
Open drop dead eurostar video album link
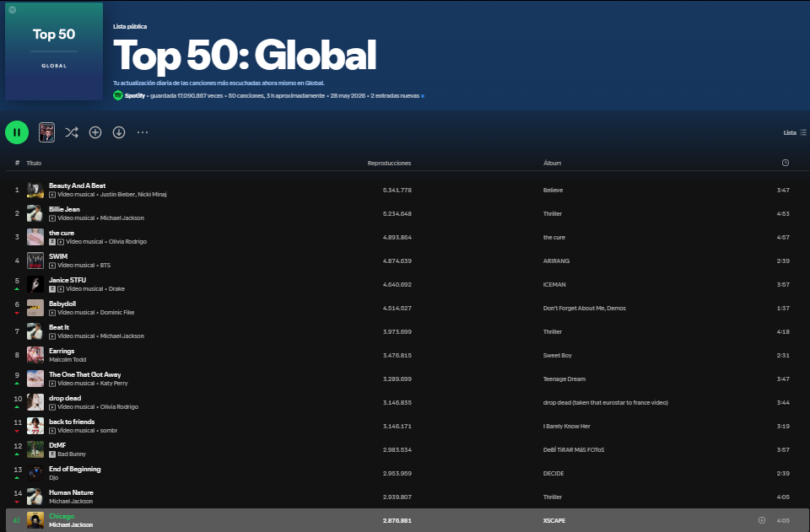click(606, 403)
